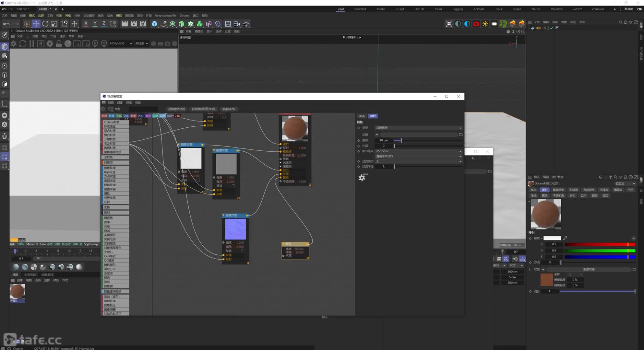Collapse the purple normal map texture node
Viewport: 644px width, 350px height.
tap(223, 215)
